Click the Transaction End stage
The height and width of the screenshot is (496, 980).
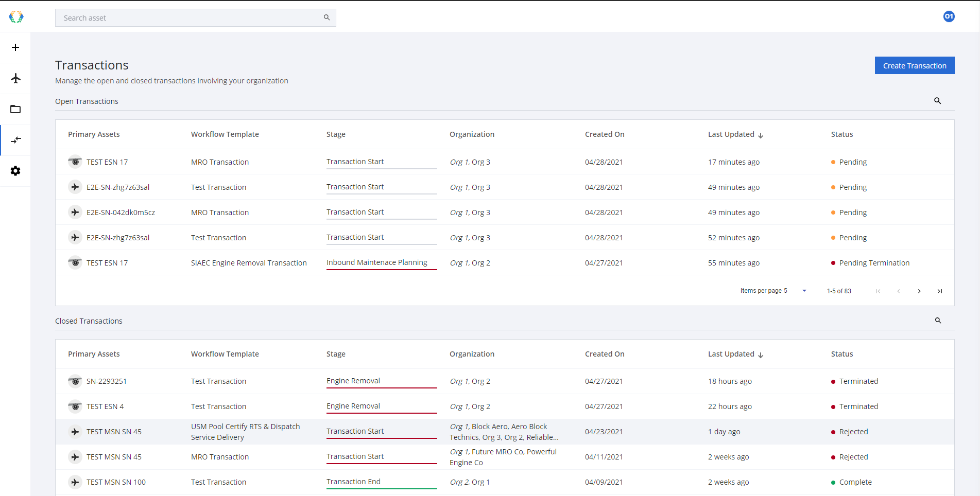pyautogui.click(x=353, y=482)
